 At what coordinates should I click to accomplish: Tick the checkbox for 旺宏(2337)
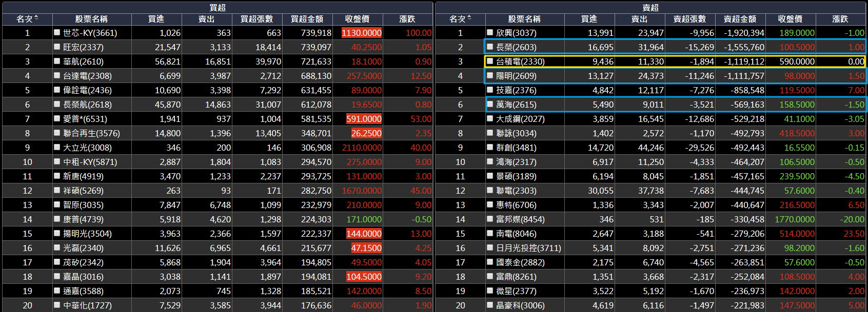57,47
